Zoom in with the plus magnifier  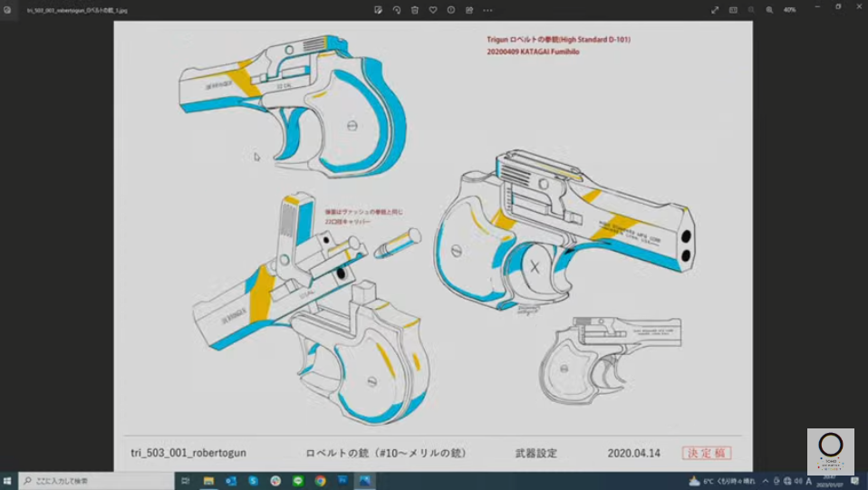click(769, 10)
